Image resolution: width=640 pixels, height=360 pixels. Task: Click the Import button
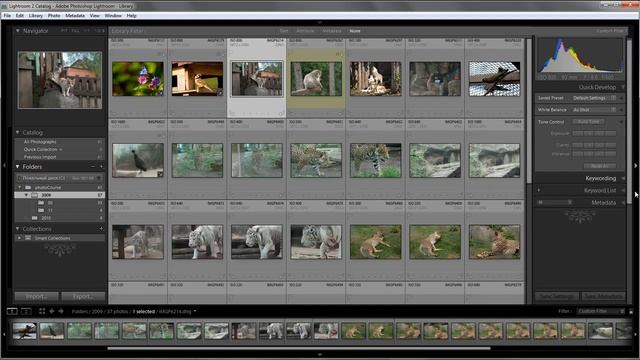[37, 296]
